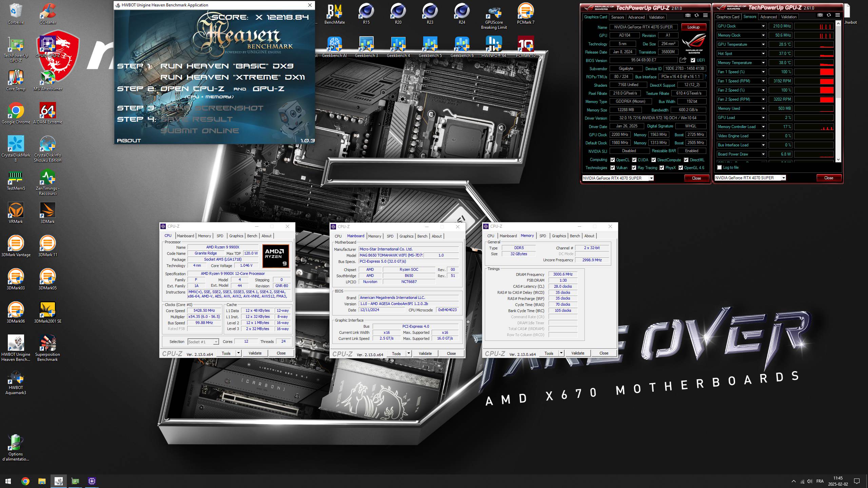This screenshot has width=868, height=488.
Task: Toggle DirectCompute checkbox
Action: click(653, 160)
